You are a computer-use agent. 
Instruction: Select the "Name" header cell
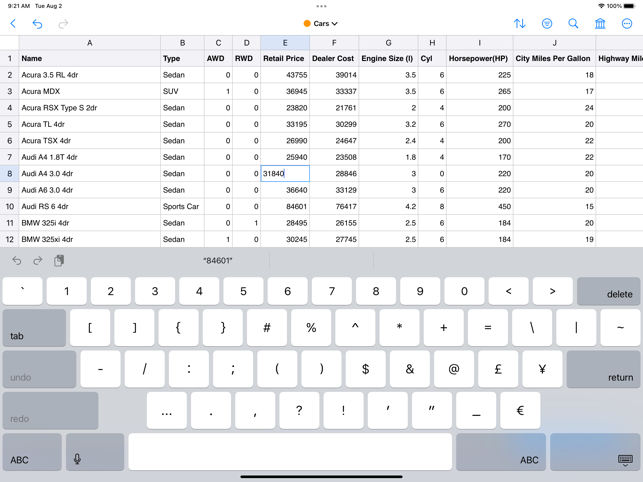89,58
